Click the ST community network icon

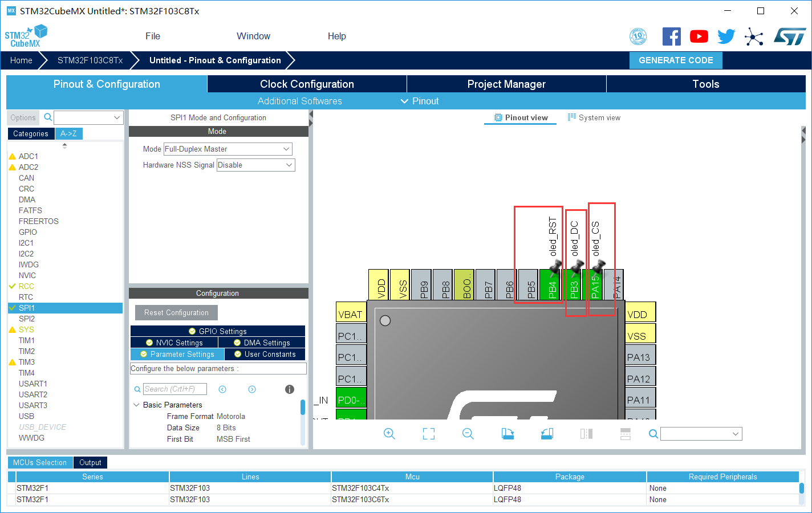tap(754, 37)
